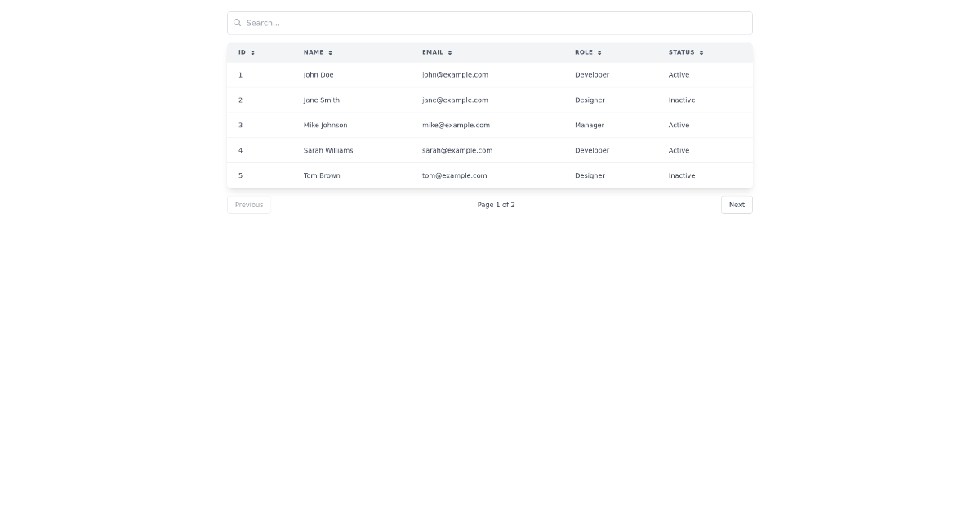Click the magnifying glass search icon

[238, 22]
